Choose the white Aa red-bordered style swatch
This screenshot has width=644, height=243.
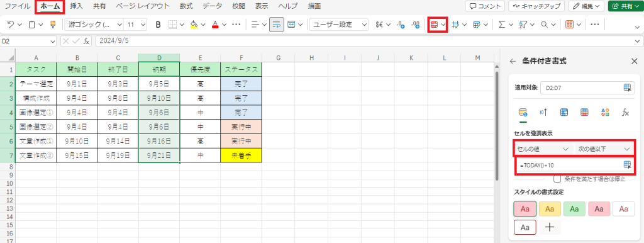tap(525, 227)
